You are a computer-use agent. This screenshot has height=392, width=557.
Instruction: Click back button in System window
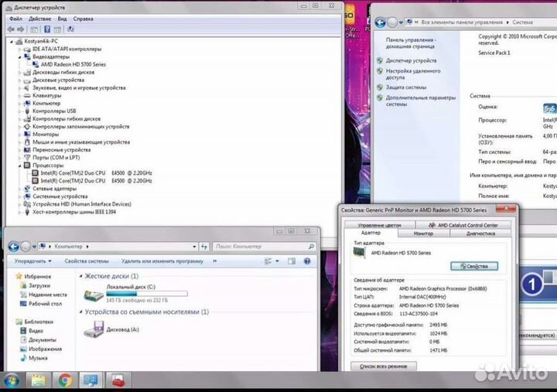click(380, 22)
